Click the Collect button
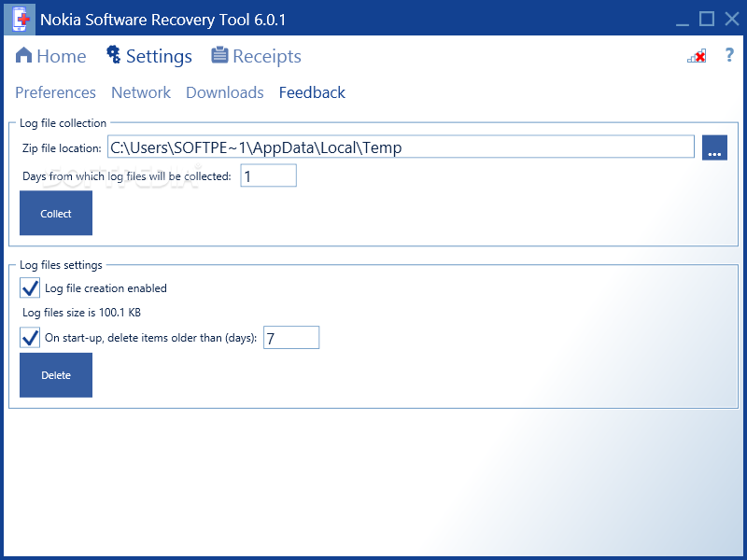The height and width of the screenshot is (560, 747). tap(56, 213)
